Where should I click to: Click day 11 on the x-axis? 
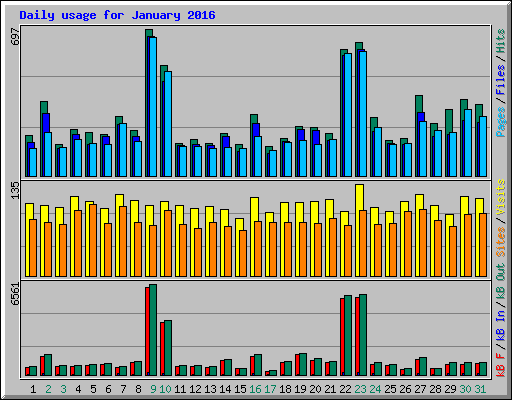pos(180,389)
